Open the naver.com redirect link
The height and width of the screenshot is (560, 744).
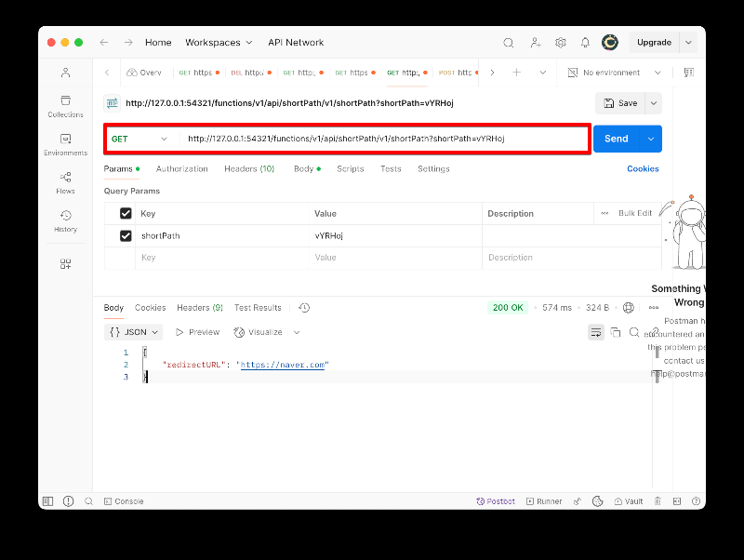283,365
